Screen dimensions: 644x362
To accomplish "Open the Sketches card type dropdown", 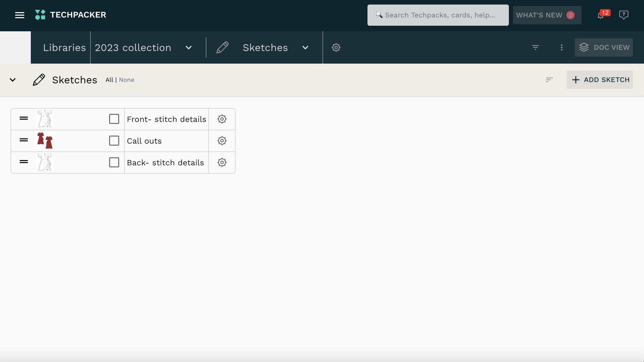I will click(x=305, y=47).
